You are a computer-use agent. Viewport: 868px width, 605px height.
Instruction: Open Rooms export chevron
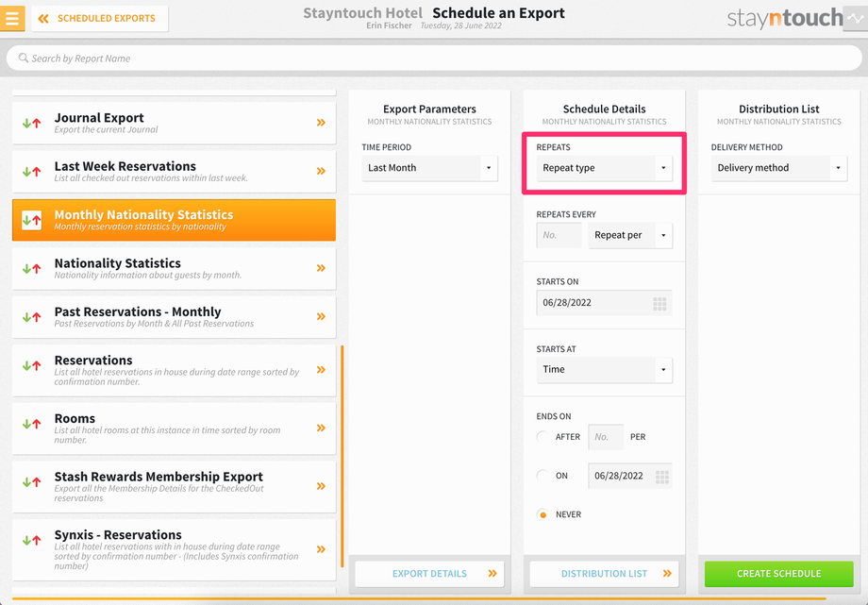pos(321,428)
